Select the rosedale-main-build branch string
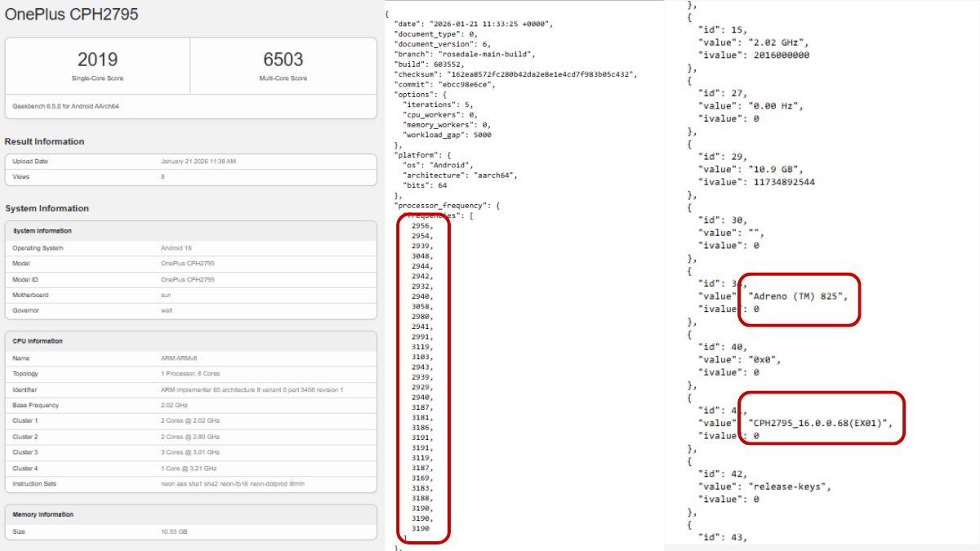The image size is (980, 551). [498, 54]
